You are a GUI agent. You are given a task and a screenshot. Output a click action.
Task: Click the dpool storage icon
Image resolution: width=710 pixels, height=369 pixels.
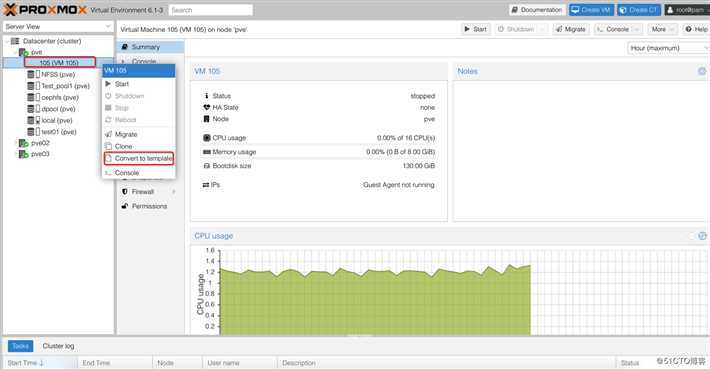(34, 109)
